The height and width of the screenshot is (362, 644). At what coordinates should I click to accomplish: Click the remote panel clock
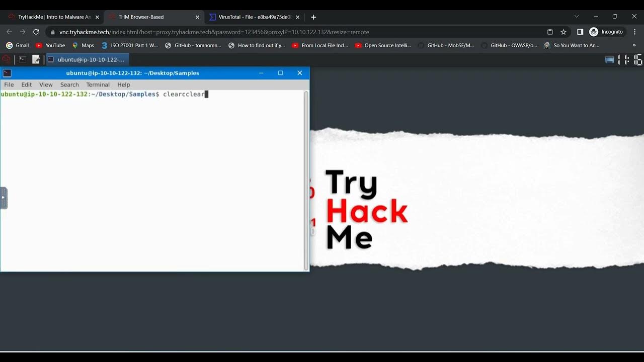(630, 60)
